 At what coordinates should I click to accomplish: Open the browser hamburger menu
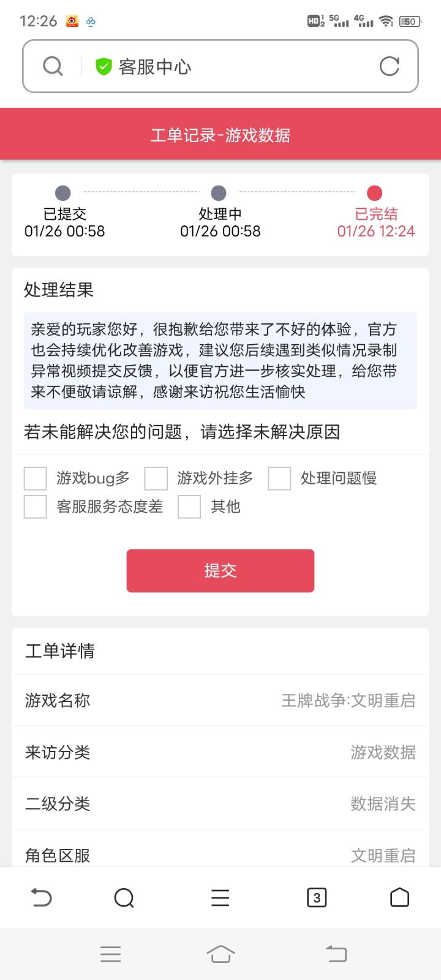[x=220, y=898]
